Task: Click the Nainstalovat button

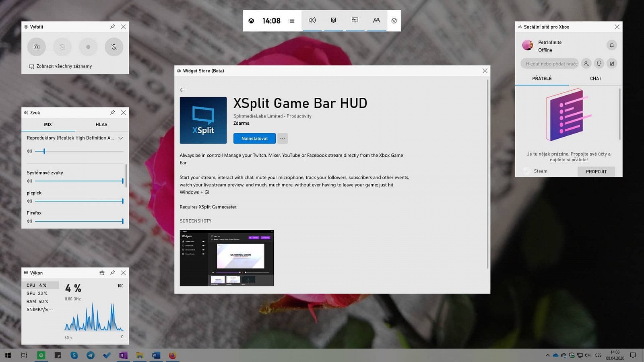Action: [254, 138]
